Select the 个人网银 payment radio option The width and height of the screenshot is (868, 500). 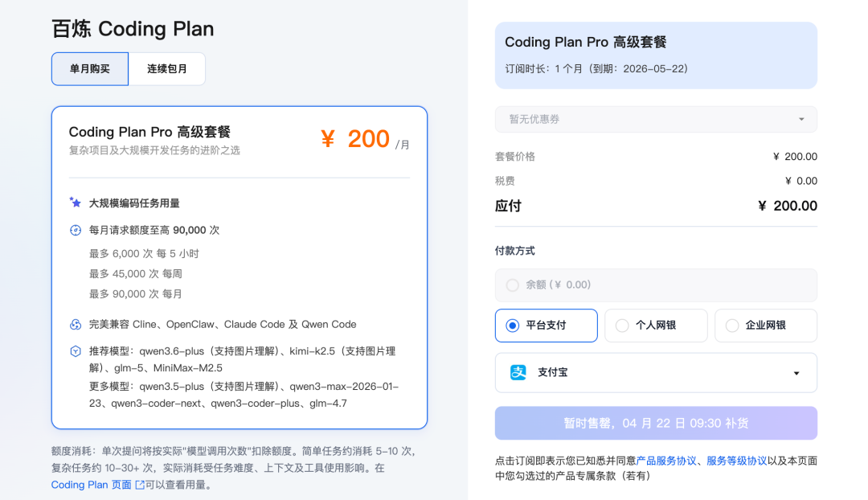(x=622, y=326)
